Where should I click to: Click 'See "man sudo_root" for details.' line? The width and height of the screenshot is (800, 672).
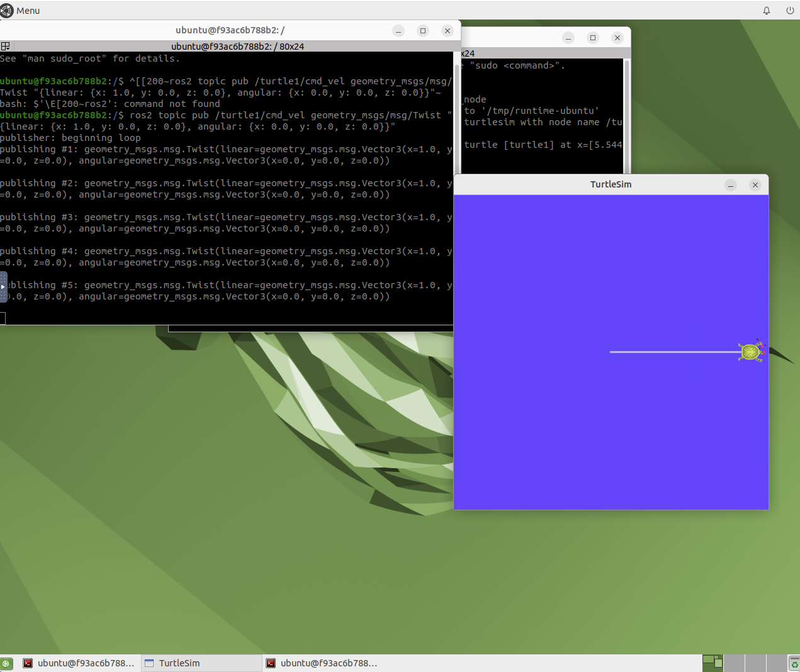pos(90,59)
